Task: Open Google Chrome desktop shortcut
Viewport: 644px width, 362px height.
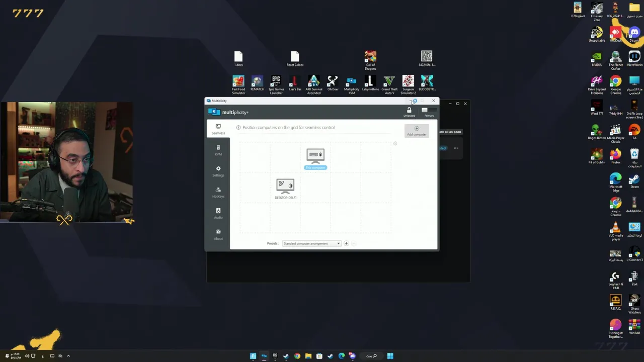Action: 616,84
